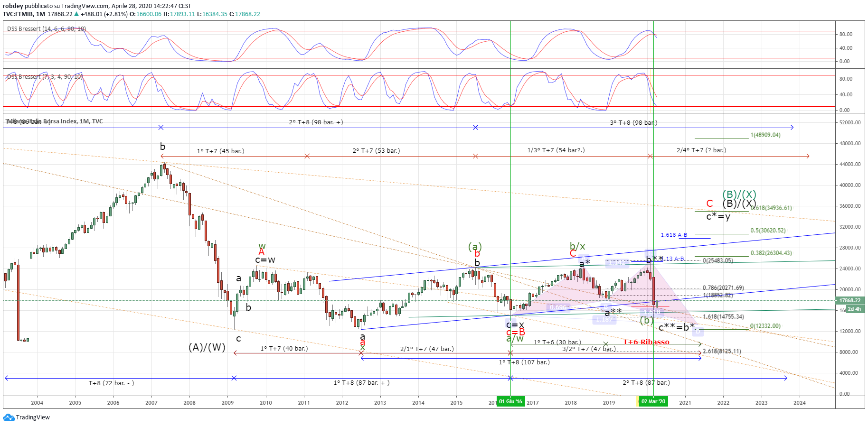868x426 pixels.
Task: Click the current price label 17868.22
Action: pyautogui.click(x=850, y=300)
